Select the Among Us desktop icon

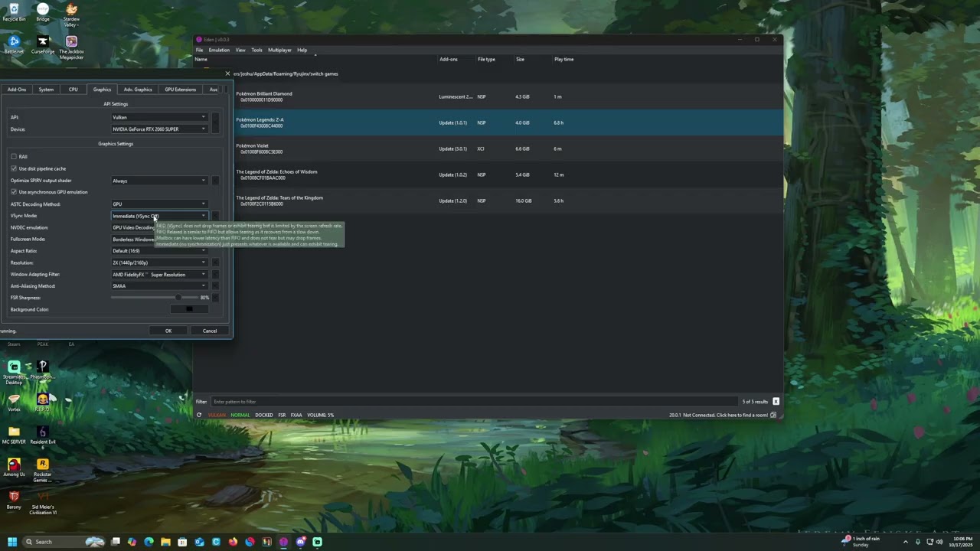pyautogui.click(x=14, y=467)
